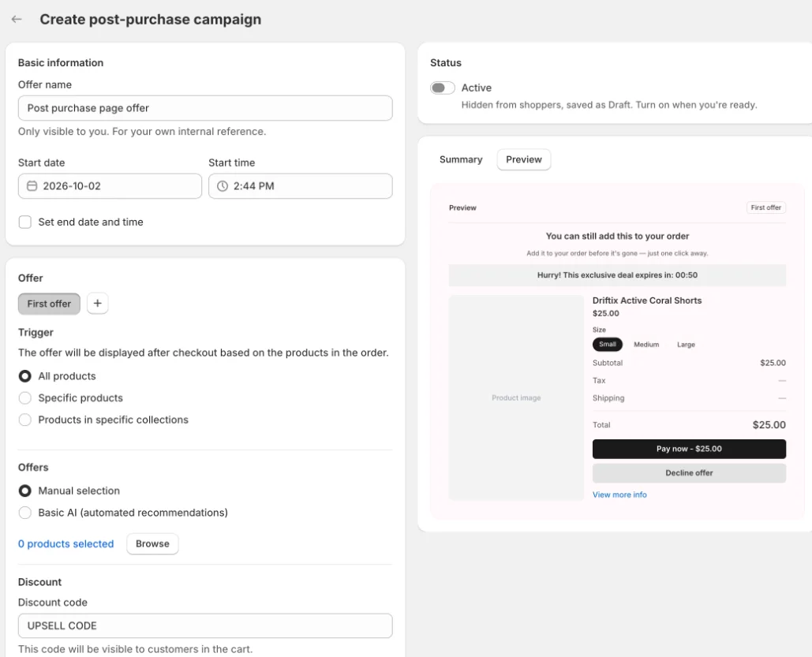Choose Products in specific collections
The image size is (812, 657).
tap(25, 420)
